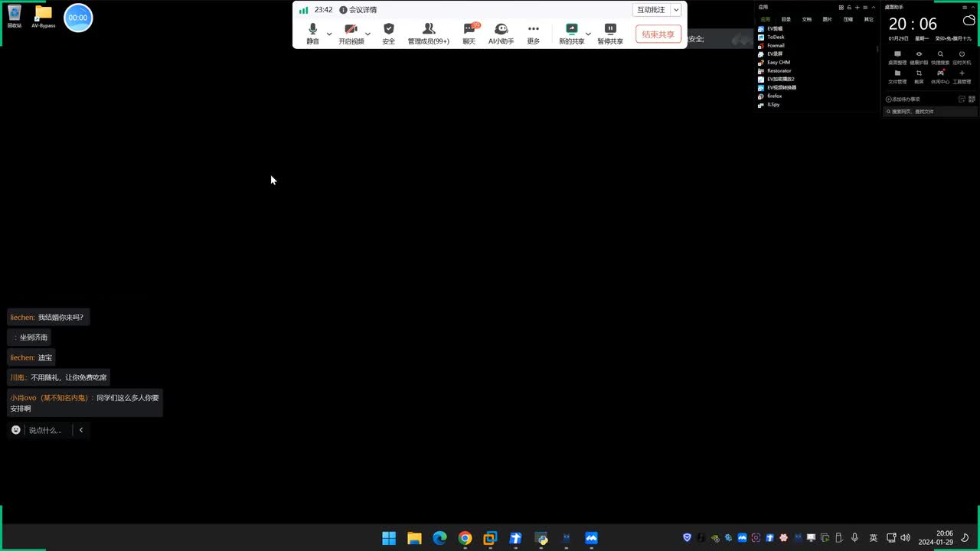The height and width of the screenshot is (551, 980).
Task: Click the blue 00:00 recording timer
Action: click(x=78, y=18)
